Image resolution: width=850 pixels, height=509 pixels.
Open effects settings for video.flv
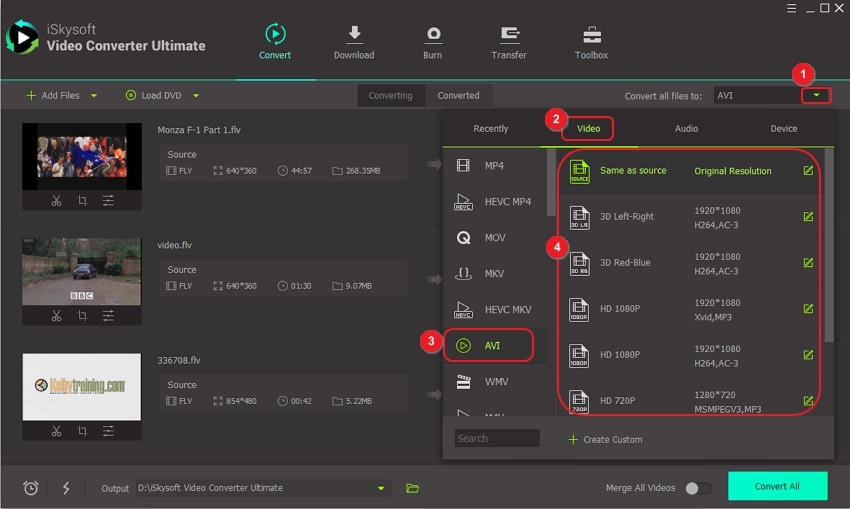(108, 315)
